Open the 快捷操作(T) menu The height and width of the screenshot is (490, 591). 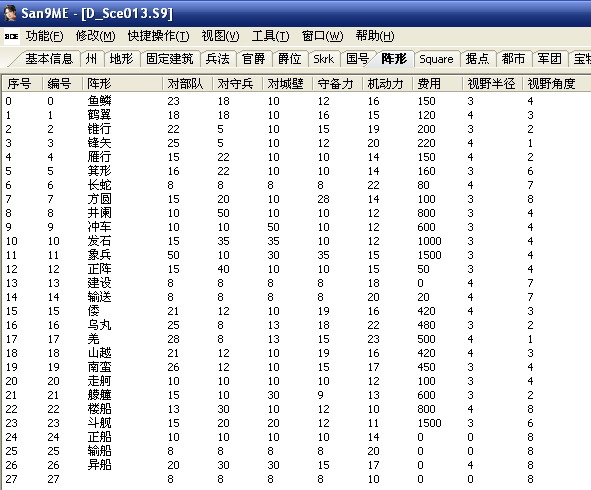(158, 36)
